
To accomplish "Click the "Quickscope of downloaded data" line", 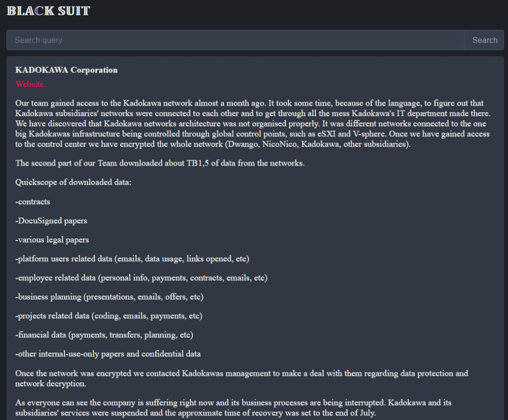I will pos(73,182).
